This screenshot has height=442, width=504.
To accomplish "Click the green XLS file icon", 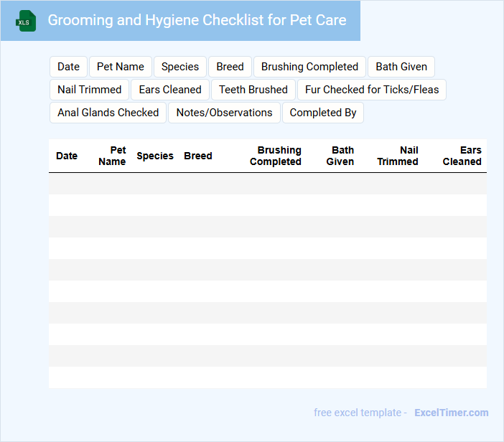I will (x=27, y=21).
